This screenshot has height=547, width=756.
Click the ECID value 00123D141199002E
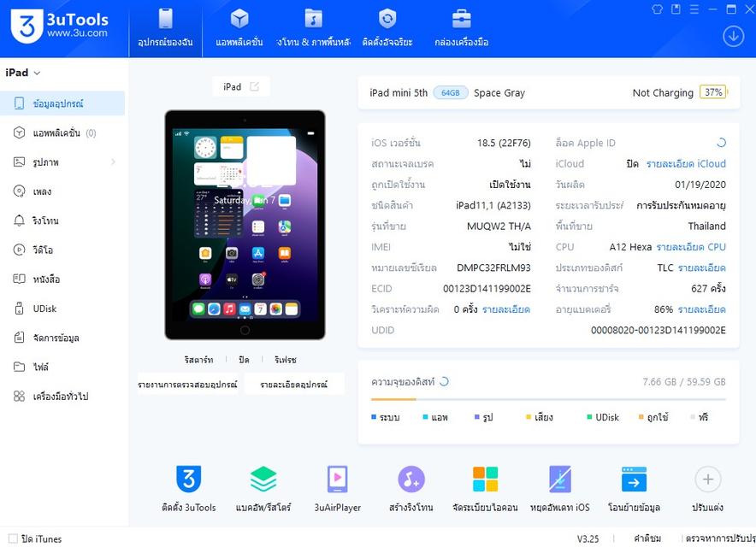[x=487, y=289]
